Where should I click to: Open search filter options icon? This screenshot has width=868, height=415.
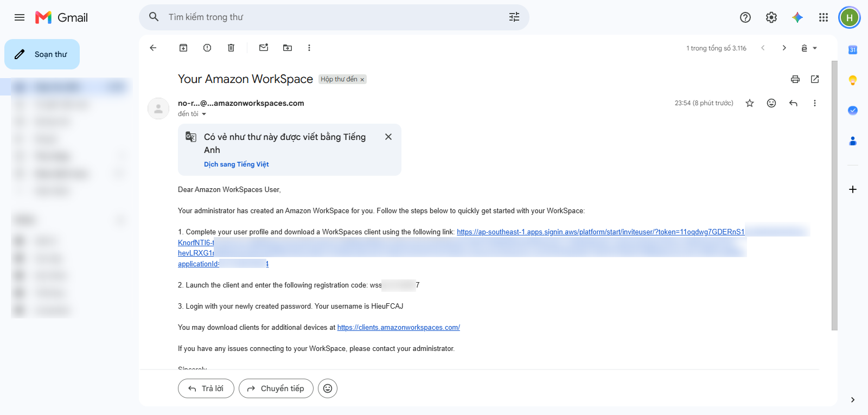pos(514,17)
